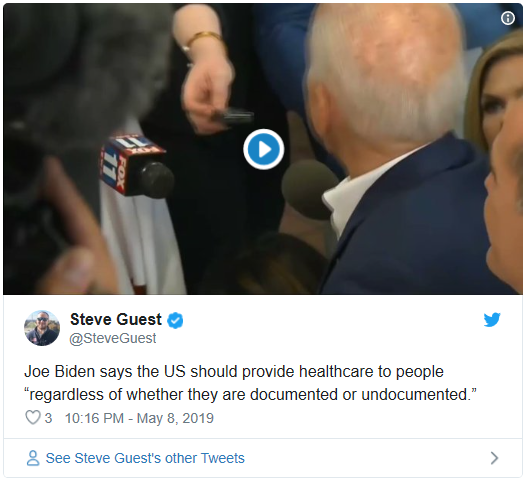
Task: Click the gray foam microphone in the video
Action: tap(310, 190)
